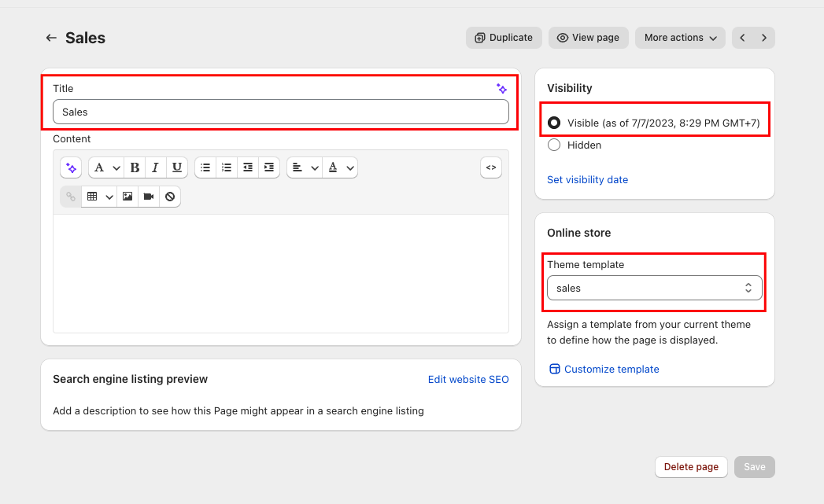The image size is (824, 504).
Task: Select the Hidden visibility option
Action: pyautogui.click(x=554, y=145)
